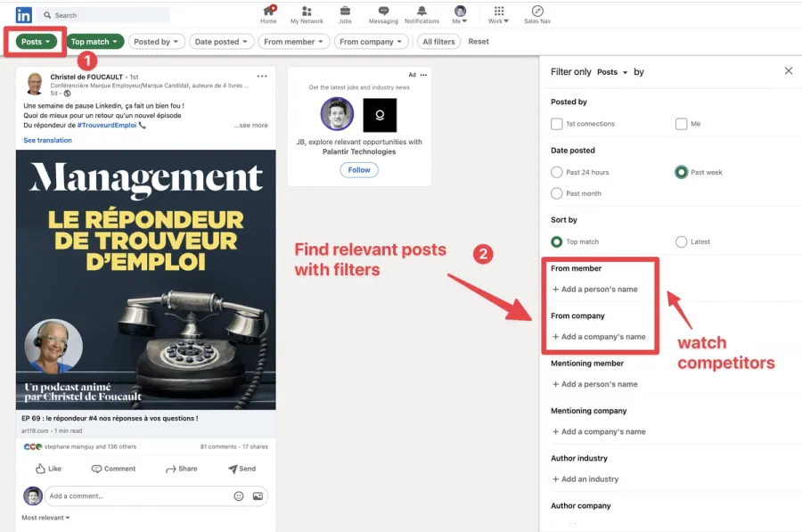Open the post options menu on Christel's post

point(262,76)
